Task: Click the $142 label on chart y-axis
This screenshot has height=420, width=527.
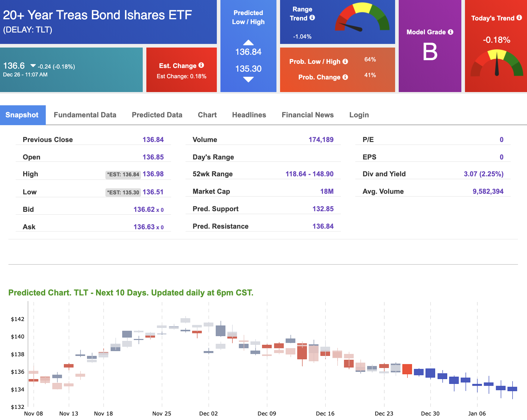Action: tap(17, 319)
